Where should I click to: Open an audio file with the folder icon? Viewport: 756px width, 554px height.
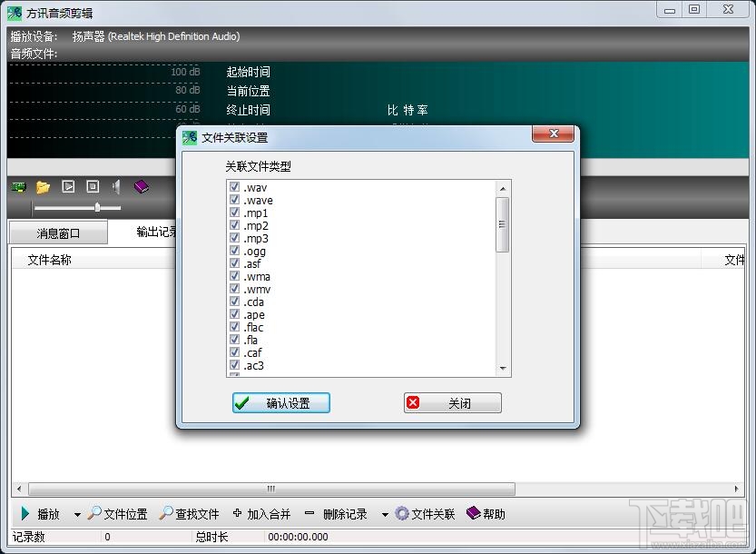coord(43,186)
